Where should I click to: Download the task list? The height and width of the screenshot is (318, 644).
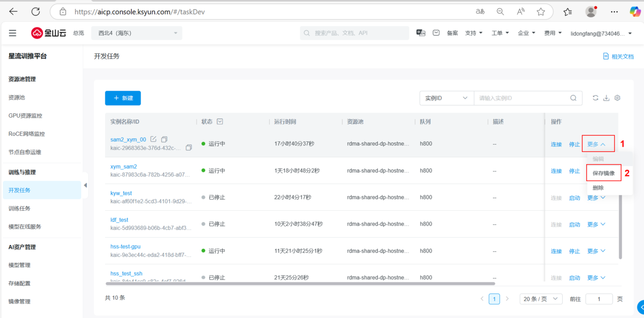[606, 98]
